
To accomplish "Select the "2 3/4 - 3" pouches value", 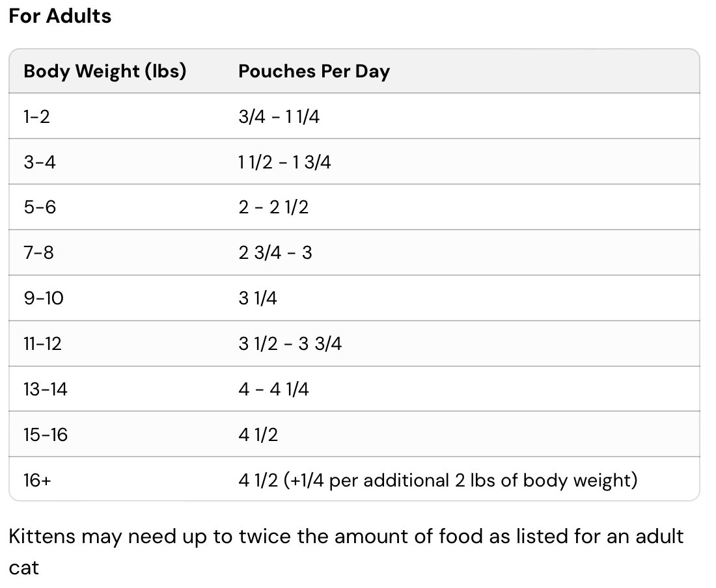I will [275, 252].
